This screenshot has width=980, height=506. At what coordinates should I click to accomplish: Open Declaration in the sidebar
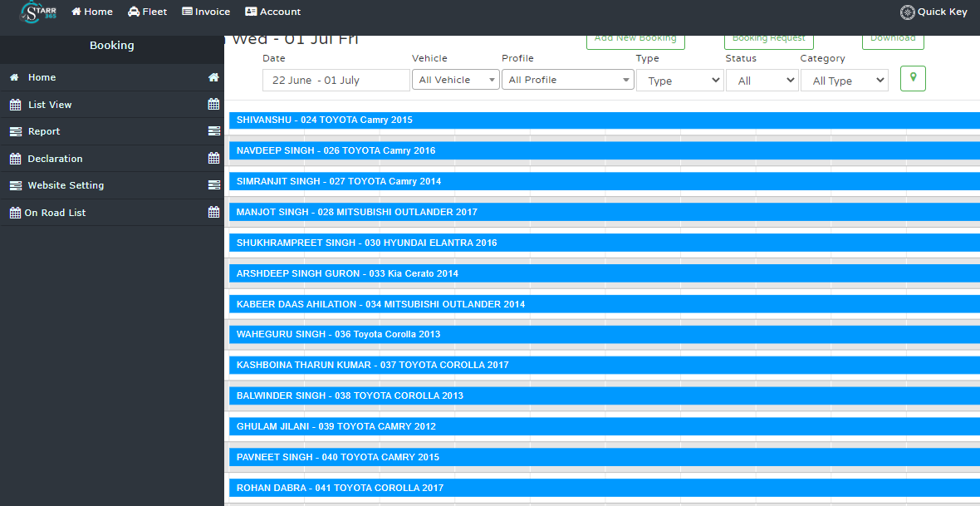[55, 159]
